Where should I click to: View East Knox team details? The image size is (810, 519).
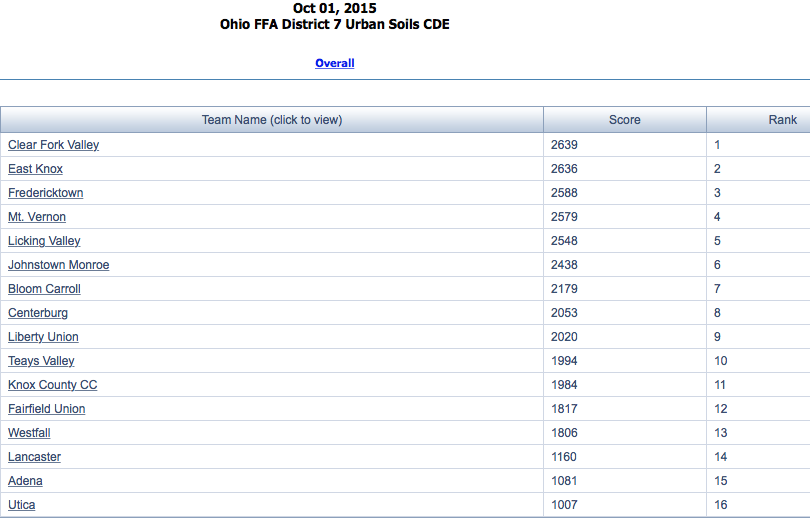[35, 169]
